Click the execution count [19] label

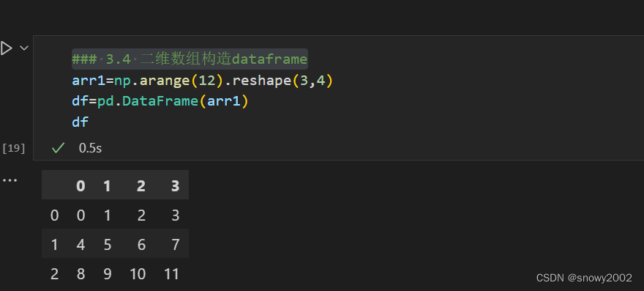(14, 148)
